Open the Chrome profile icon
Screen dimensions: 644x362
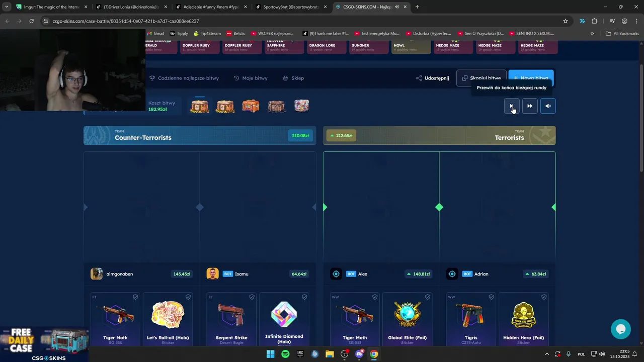[x=624, y=21]
